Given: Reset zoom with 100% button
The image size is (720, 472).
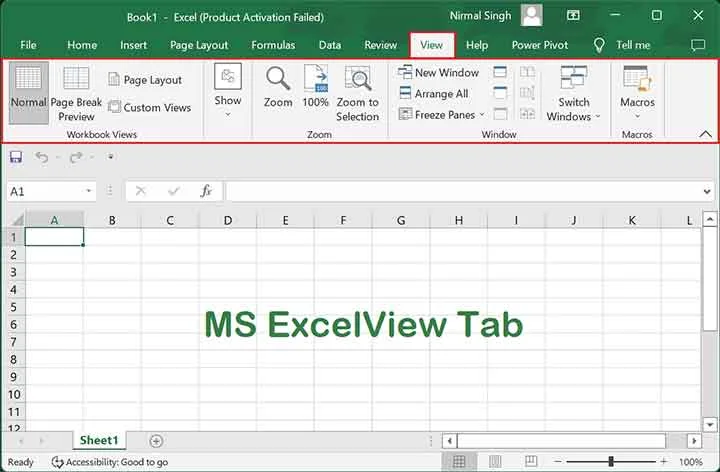Looking at the screenshot, I should pyautogui.click(x=315, y=87).
